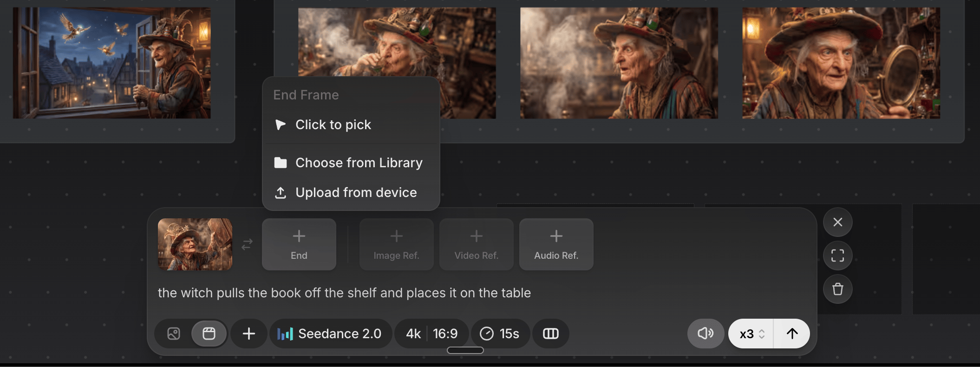The width and height of the screenshot is (980, 367).
Task: Toggle the audio speaker button
Action: click(x=706, y=334)
